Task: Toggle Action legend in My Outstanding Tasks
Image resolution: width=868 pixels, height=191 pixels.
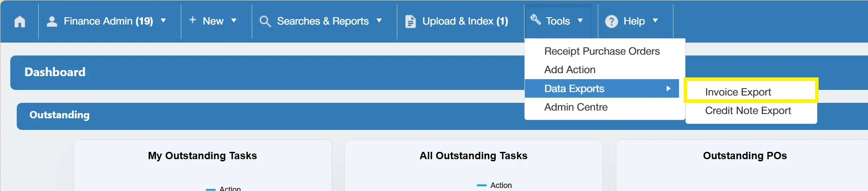Action: pyautogui.click(x=223, y=188)
